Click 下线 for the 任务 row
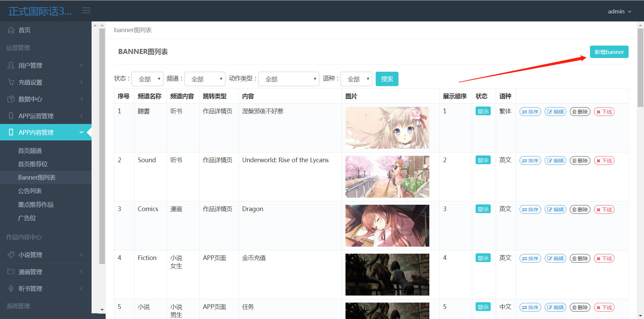This screenshot has height=319, width=644. coord(604,307)
